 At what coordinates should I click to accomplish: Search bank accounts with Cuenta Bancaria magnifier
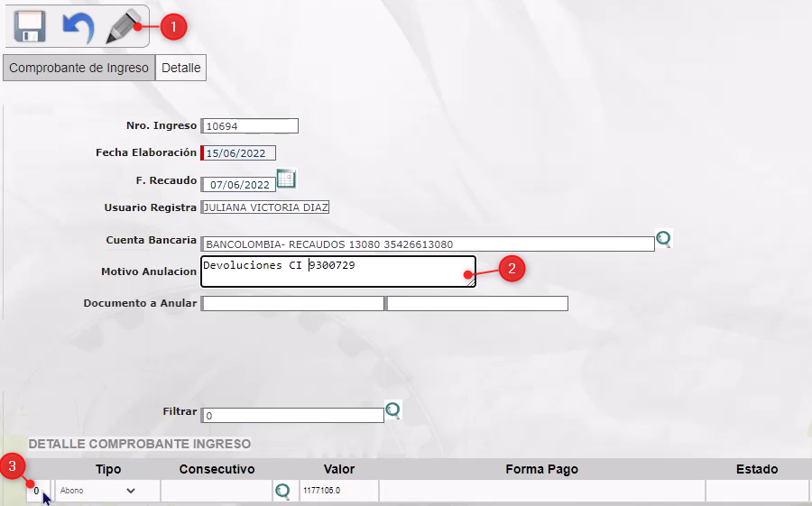pyautogui.click(x=664, y=238)
